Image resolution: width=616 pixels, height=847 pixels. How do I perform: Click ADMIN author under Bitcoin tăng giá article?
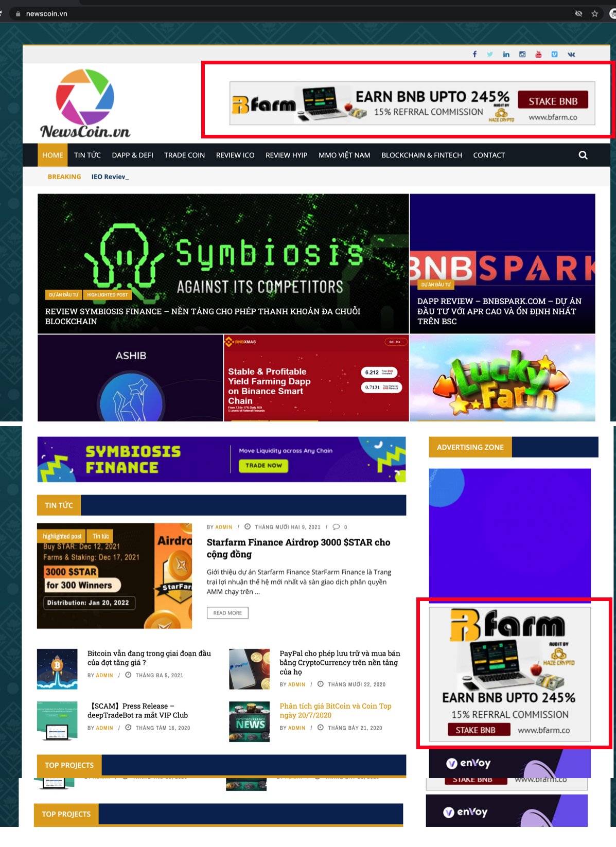(x=104, y=675)
